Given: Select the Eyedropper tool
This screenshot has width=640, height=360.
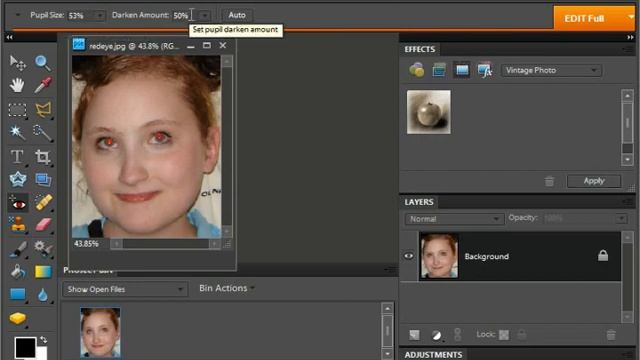Looking at the screenshot, I should click(42, 85).
